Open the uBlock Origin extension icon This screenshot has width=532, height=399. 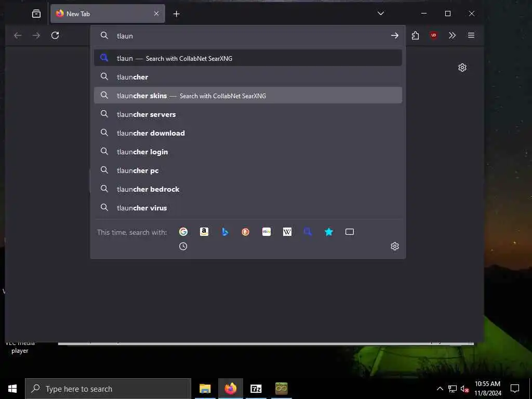(434, 35)
